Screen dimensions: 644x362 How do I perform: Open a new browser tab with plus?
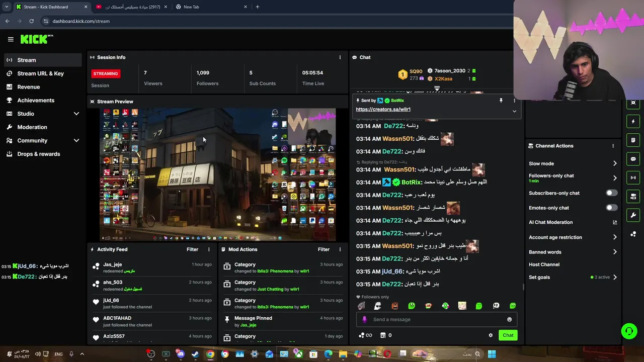coord(257,7)
